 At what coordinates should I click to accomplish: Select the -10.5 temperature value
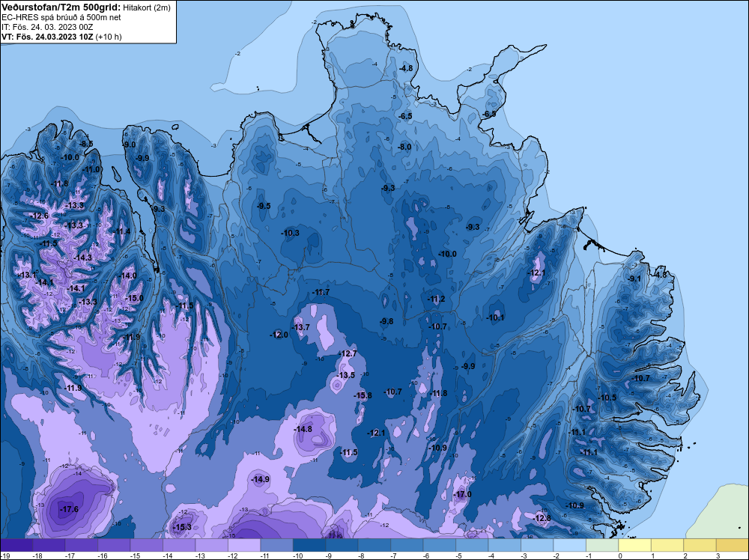(607, 398)
